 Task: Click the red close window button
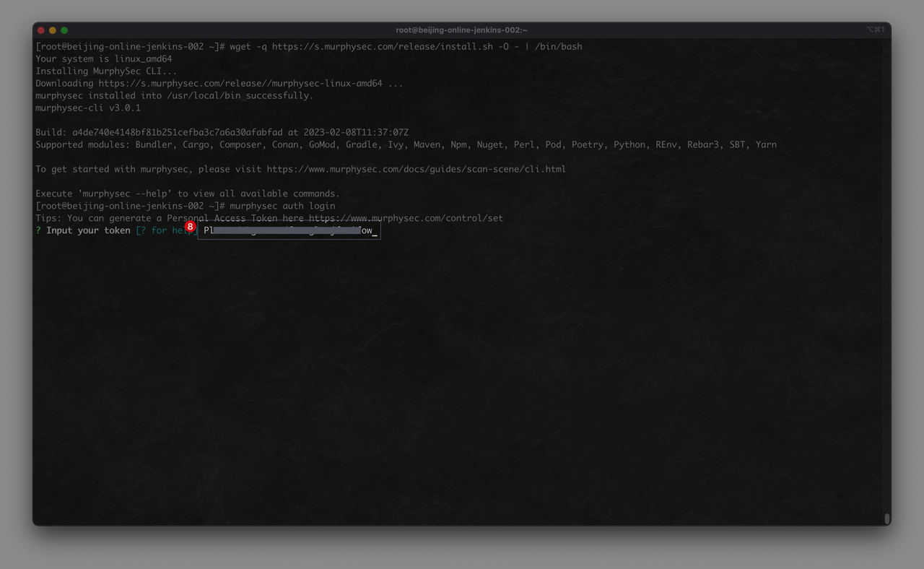pyautogui.click(x=41, y=30)
